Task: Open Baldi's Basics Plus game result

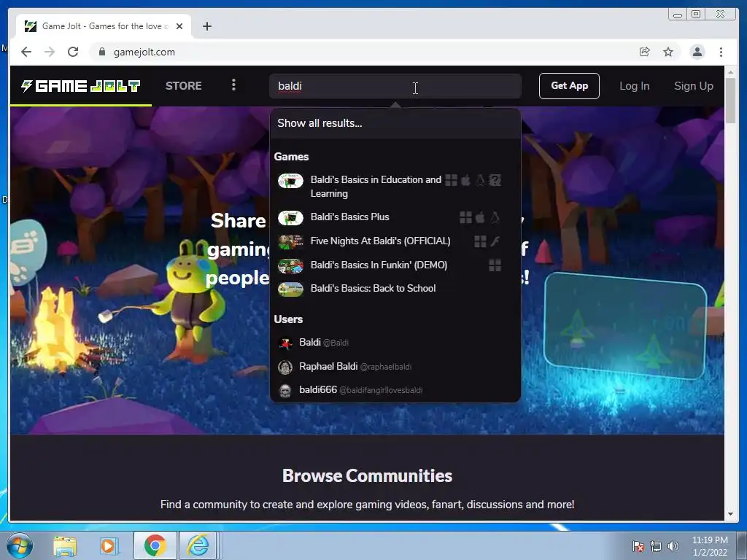Action: pyautogui.click(x=395, y=217)
